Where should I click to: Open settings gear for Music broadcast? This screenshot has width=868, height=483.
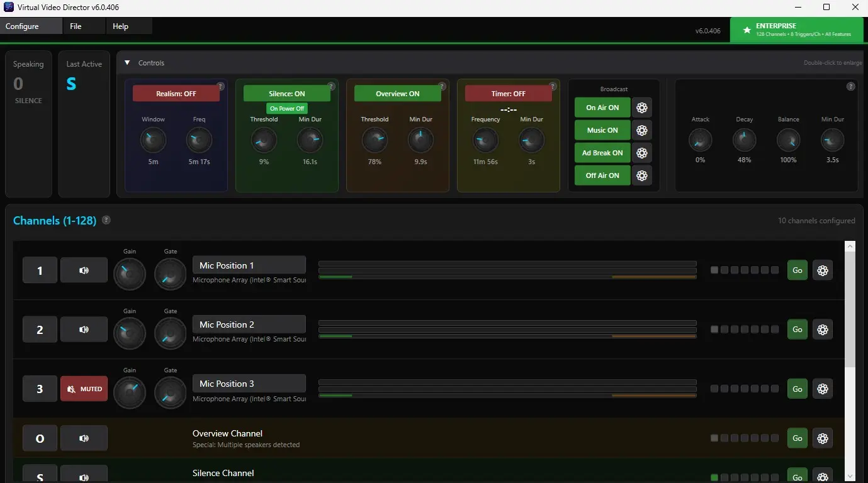641,130
